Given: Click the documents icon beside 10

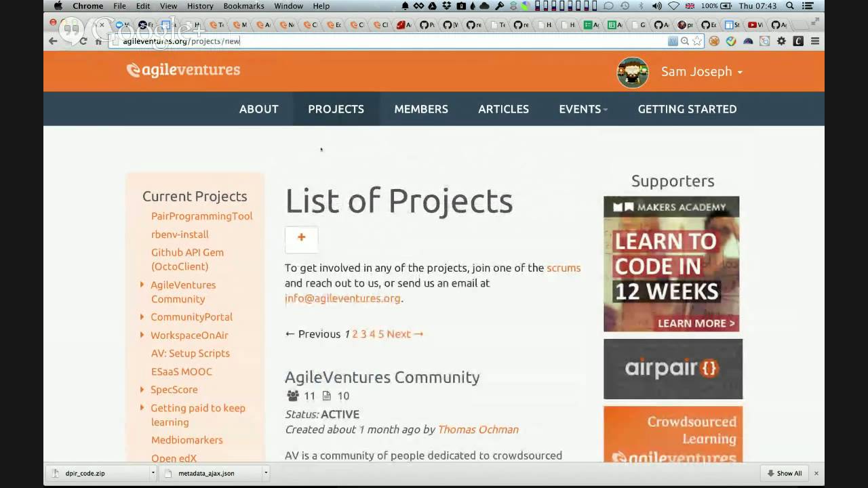Looking at the screenshot, I should point(327,396).
